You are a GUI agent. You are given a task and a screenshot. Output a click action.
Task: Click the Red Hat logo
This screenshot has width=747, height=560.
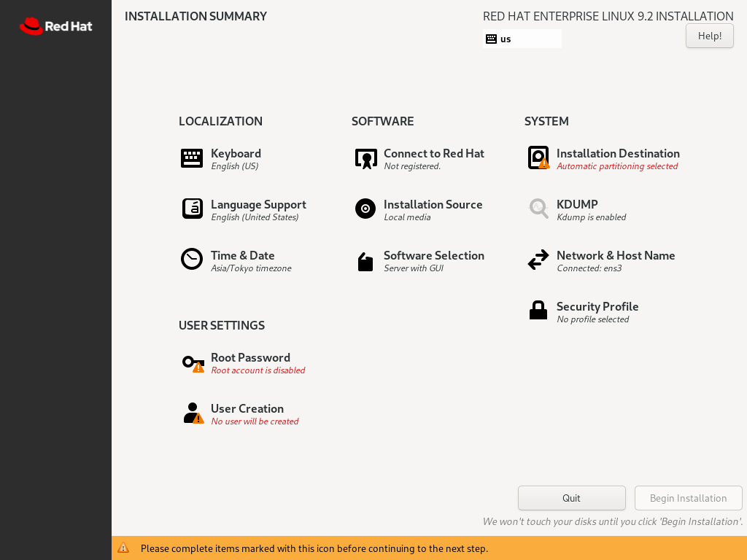(x=55, y=26)
